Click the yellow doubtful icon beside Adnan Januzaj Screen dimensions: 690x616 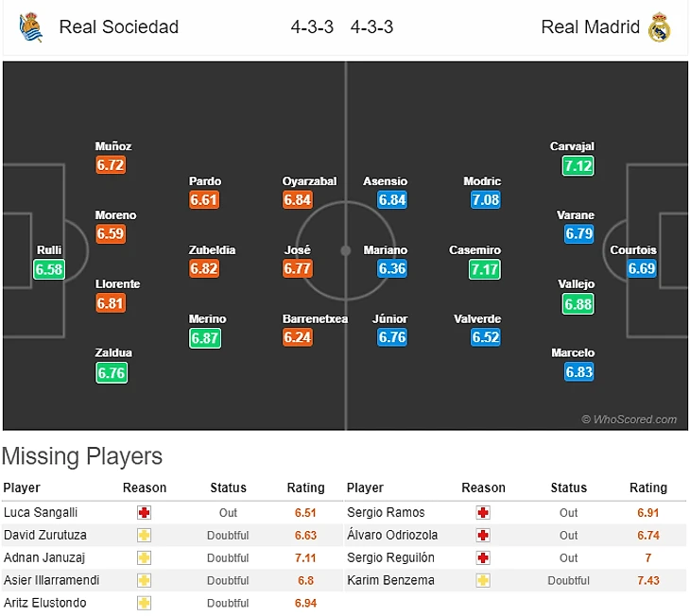(x=145, y=557)
